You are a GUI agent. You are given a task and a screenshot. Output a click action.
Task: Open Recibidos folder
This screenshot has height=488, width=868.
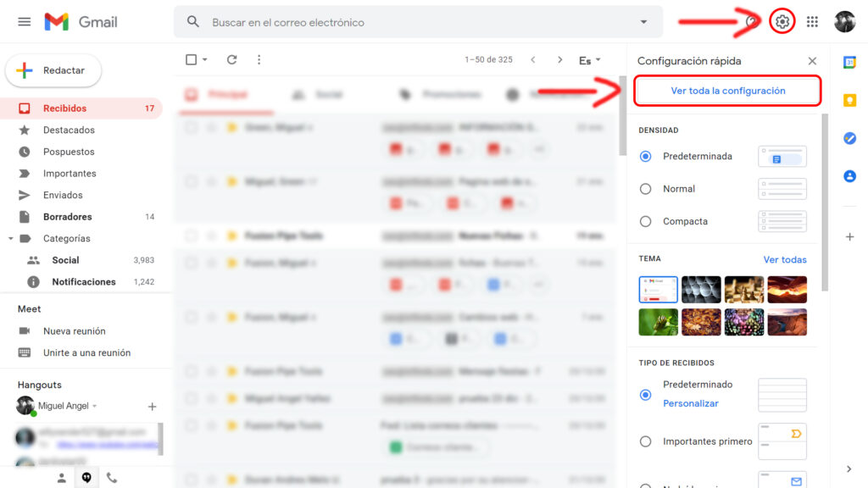tap(81, 108)
